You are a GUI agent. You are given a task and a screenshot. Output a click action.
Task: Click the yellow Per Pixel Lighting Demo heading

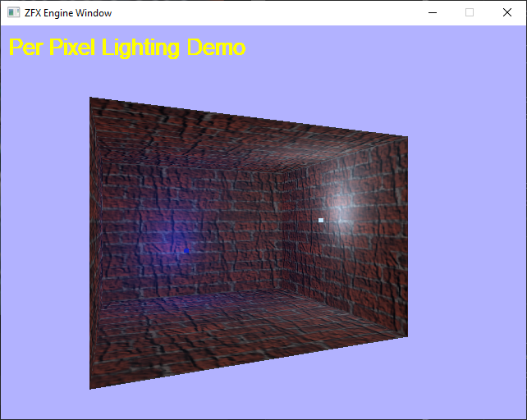pyautogui.click(x=127, y=48)
